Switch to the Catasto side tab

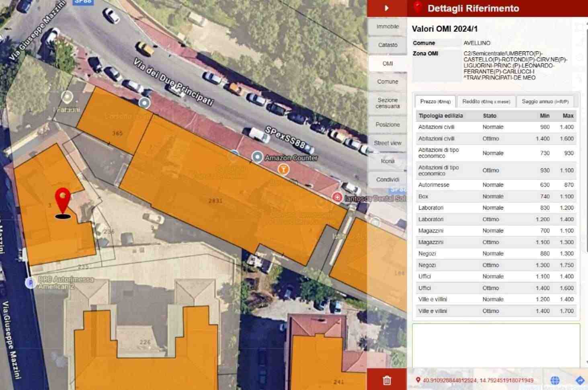387,45
